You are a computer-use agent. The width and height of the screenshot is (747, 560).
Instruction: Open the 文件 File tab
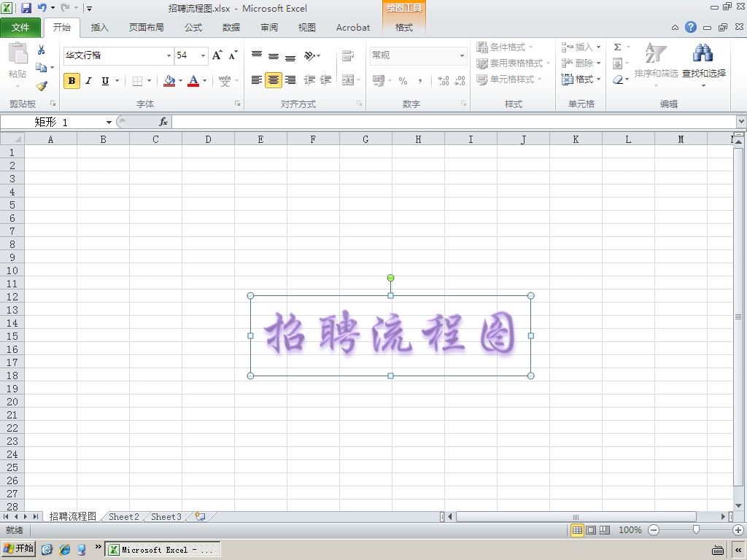(x=20, y=28)
